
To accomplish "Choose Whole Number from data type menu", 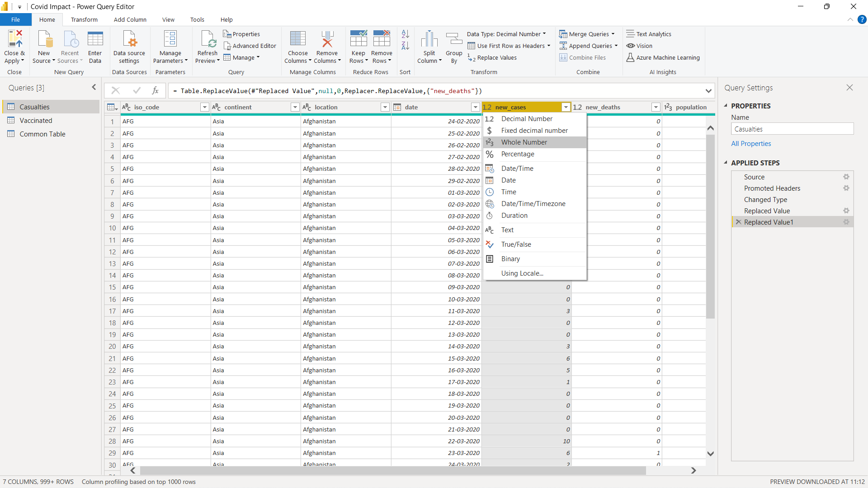I will click(x=524, y=142).
